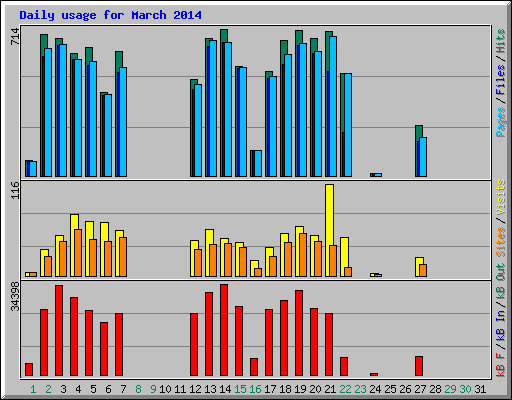Click day label 2 on the x-axis
Screen dimensions: 512x400
(x=48, y=389)
